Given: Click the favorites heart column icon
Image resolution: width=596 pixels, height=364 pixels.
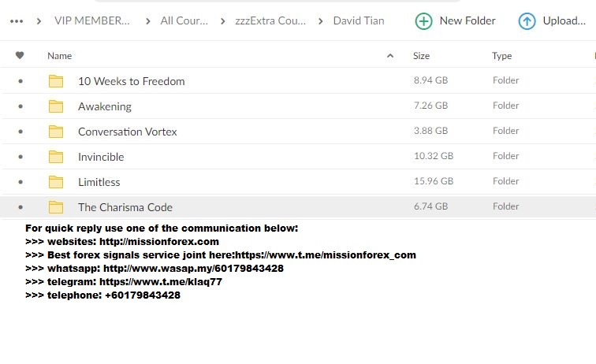Looking at the screenshot, I should tap(20, 55).
